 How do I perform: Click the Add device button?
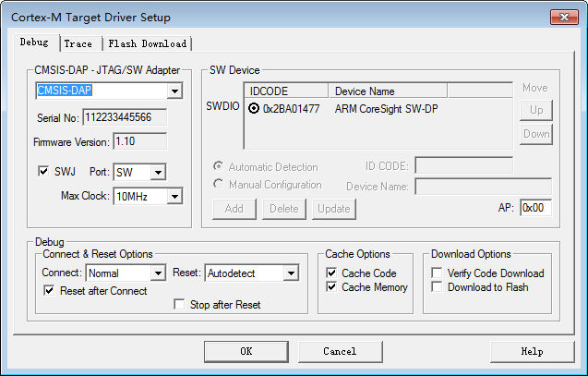[234, 209]
